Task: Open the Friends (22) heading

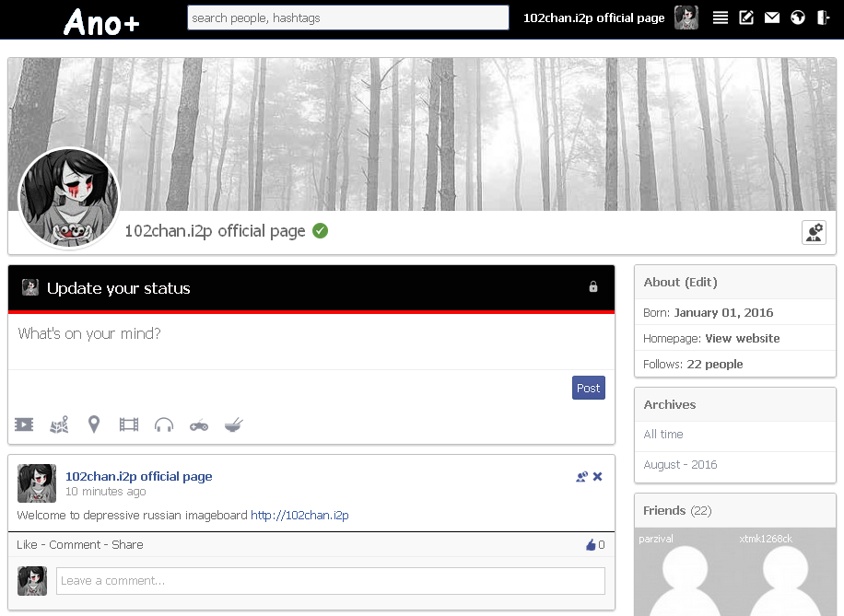Action: [677, 510]
